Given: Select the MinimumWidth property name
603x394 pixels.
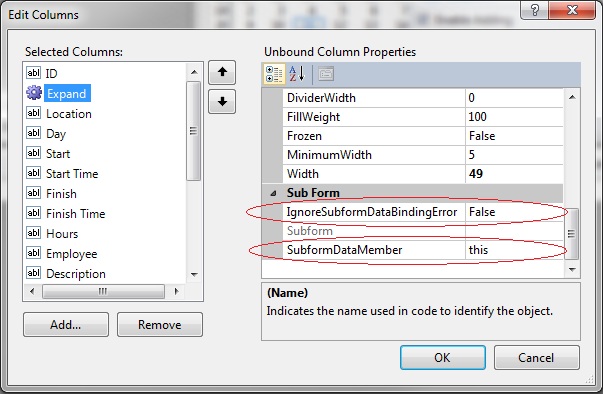Looking at the screenshot, I should point(329,155).
